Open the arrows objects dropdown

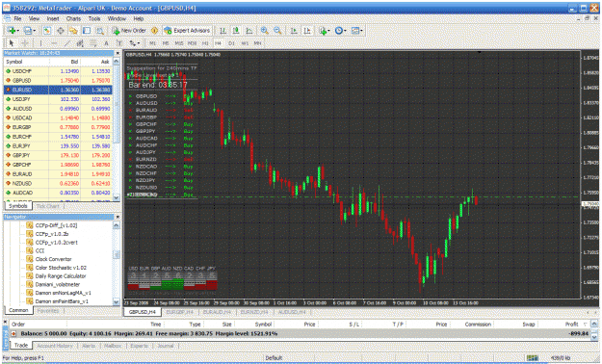click(x=134, y=43)
